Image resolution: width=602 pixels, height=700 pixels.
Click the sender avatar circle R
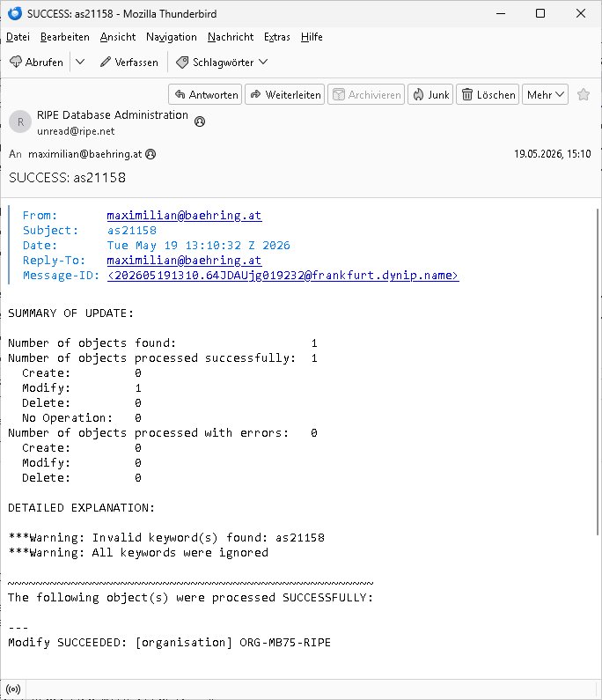click(20, 122)
